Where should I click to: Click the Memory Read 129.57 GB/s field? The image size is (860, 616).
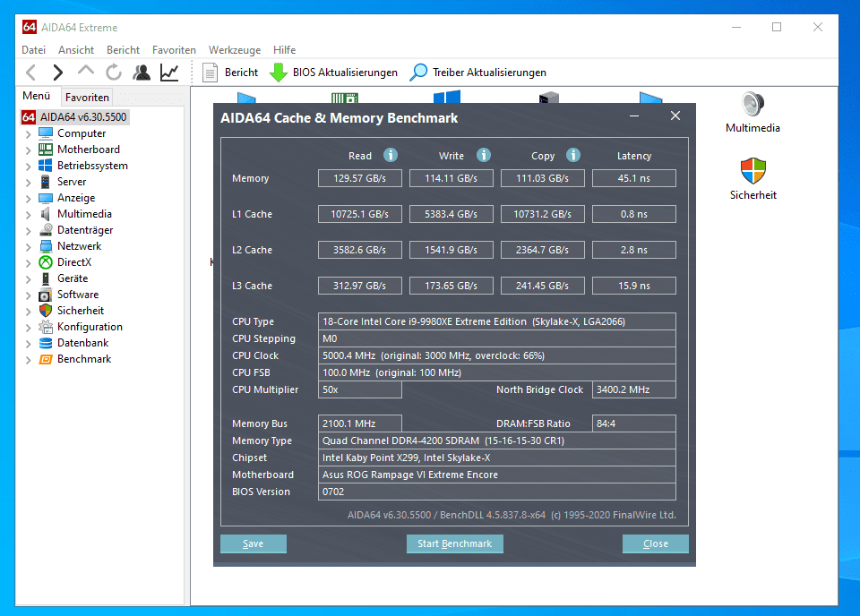click(360, 178)
